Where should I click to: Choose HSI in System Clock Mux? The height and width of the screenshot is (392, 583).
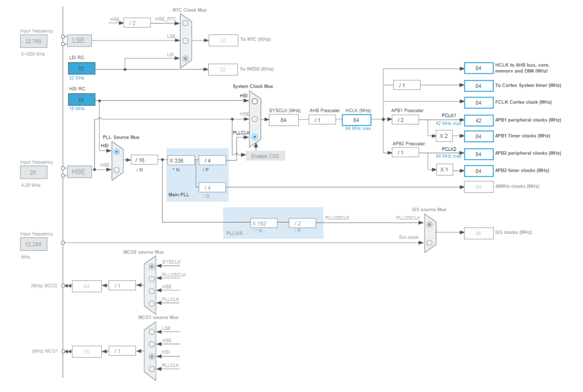point(254,101)
